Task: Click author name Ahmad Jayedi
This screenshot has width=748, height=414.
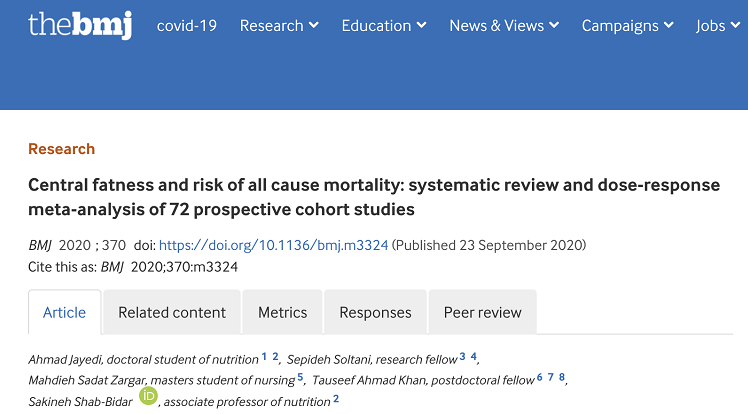Action: pyautogui.click(x=66, y=360)
